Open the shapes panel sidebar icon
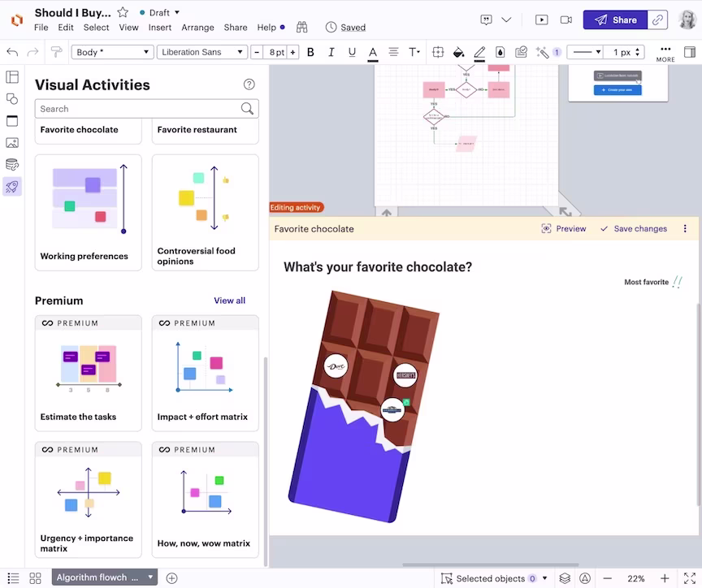This screenshot has width=702, height=588. click(x=12, y=99)
